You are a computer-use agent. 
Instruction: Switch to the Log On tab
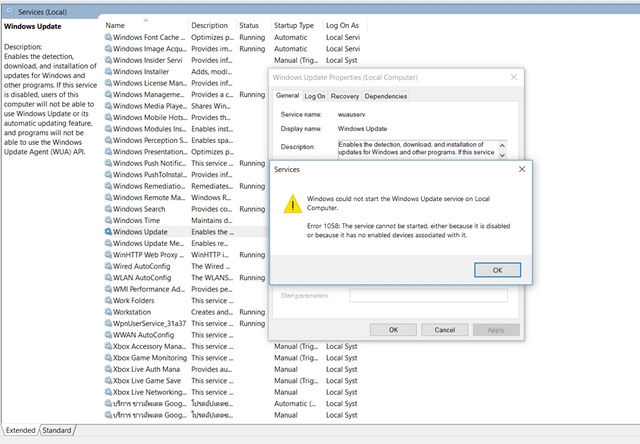coord(315,96)
